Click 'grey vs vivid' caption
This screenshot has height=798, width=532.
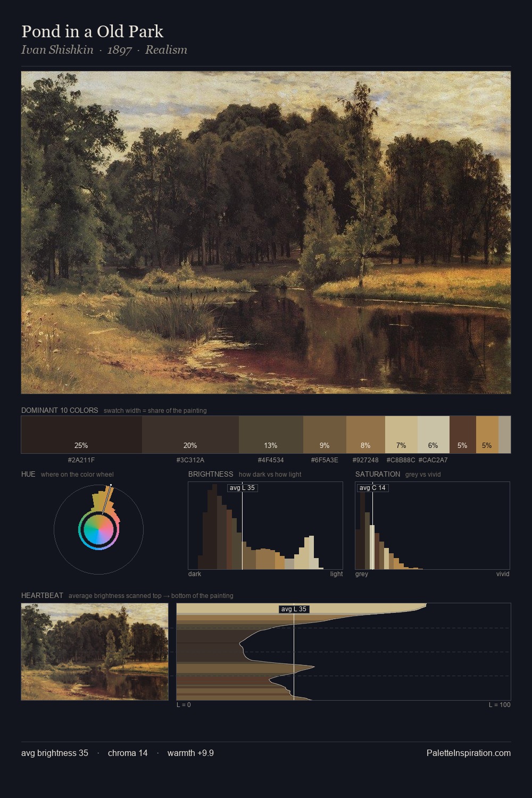click(x=423, y=475)
